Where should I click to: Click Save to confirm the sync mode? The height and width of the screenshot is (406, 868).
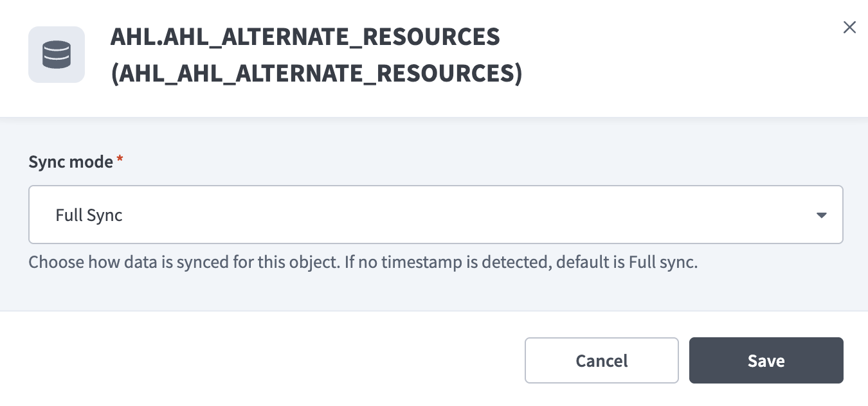tap(766, 360)
